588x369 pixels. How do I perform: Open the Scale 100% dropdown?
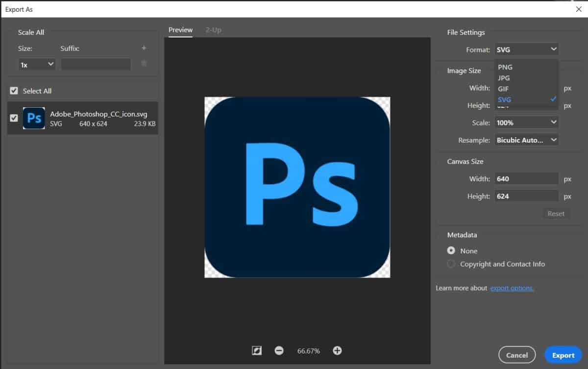pyautogui.click(x=526, y=123)
